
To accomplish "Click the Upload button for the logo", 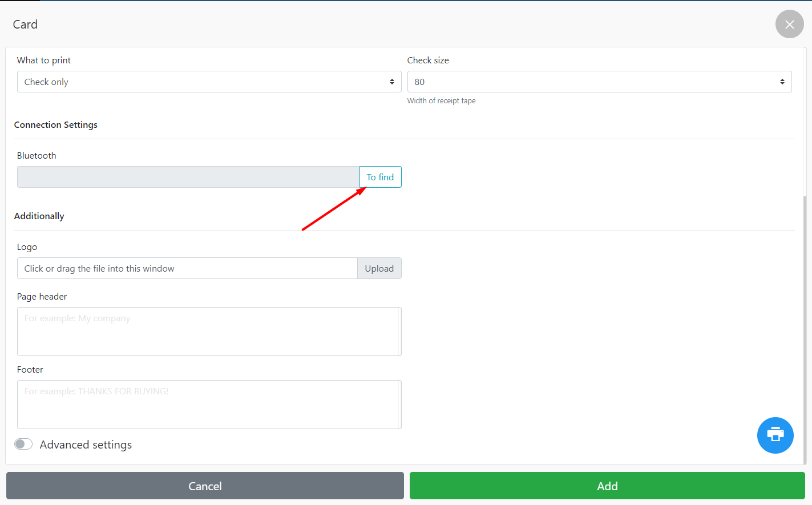I will tap(379, 269).
